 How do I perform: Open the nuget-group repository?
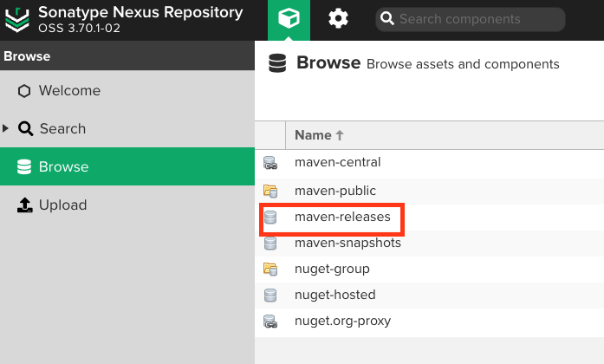coord(332,269)
